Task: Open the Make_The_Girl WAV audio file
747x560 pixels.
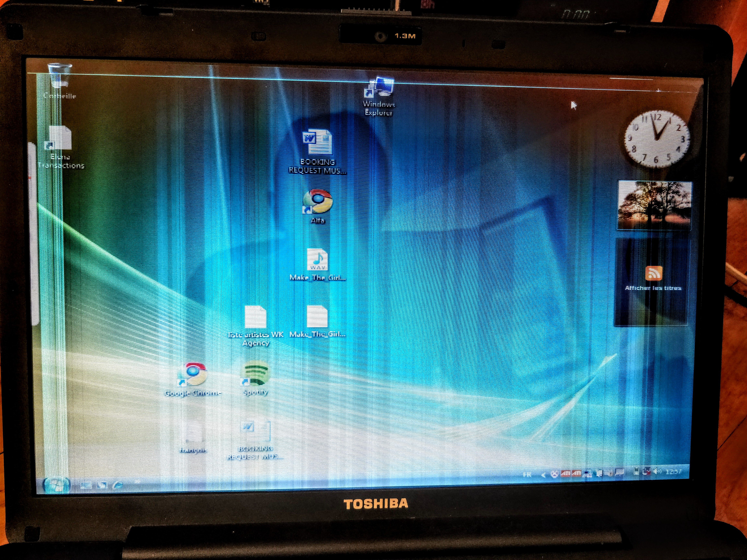Action: click(x=317, y=260)
